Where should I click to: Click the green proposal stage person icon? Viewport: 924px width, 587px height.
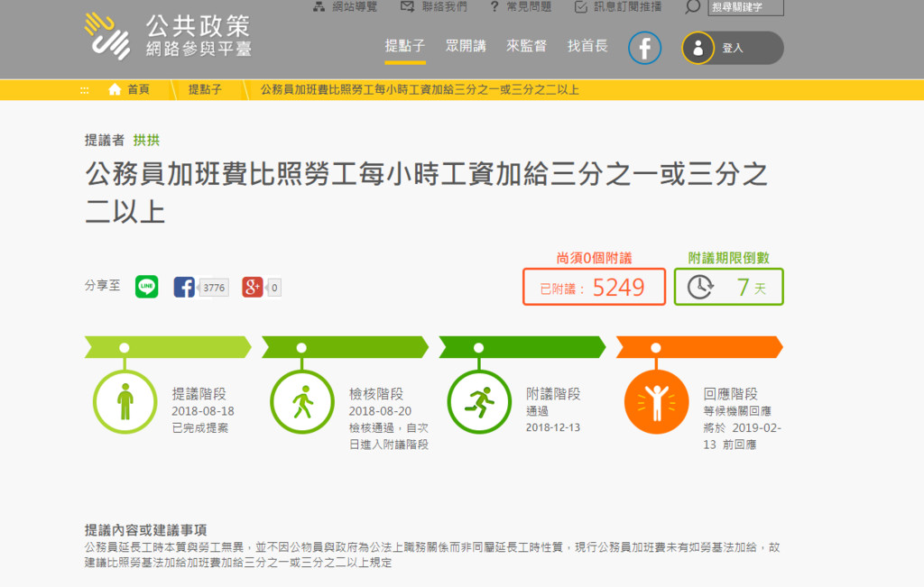coord(125,402)
